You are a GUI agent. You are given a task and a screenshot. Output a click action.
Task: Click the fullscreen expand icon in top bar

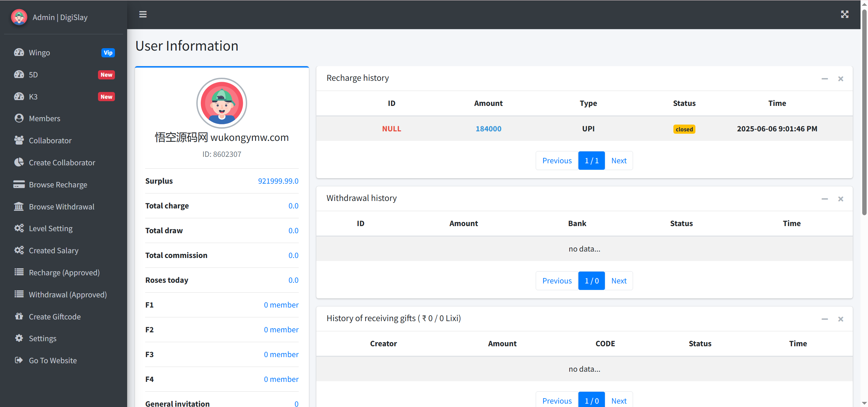[844, 14]
